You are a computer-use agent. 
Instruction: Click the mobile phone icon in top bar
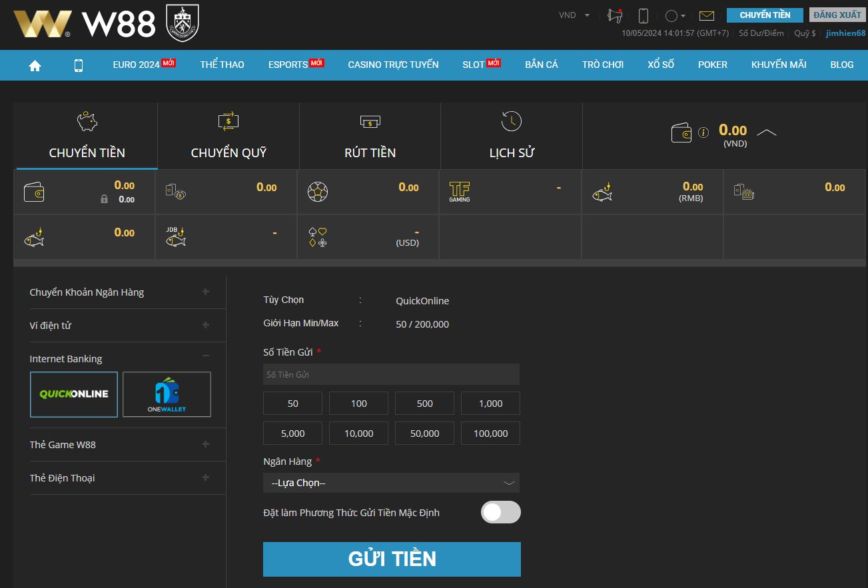tap(644, 15)
